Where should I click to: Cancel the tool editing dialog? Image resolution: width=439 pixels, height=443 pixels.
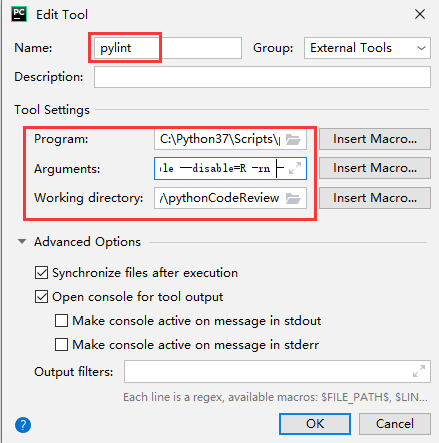pyautogui.click(x=395, y=424)
